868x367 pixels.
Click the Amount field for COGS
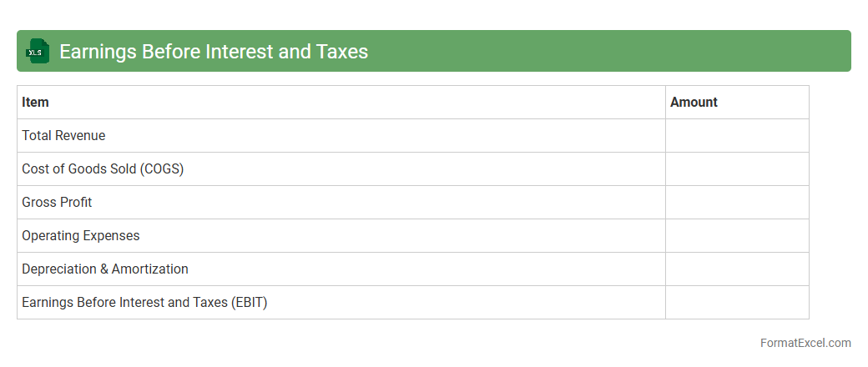tap(737, 168)
